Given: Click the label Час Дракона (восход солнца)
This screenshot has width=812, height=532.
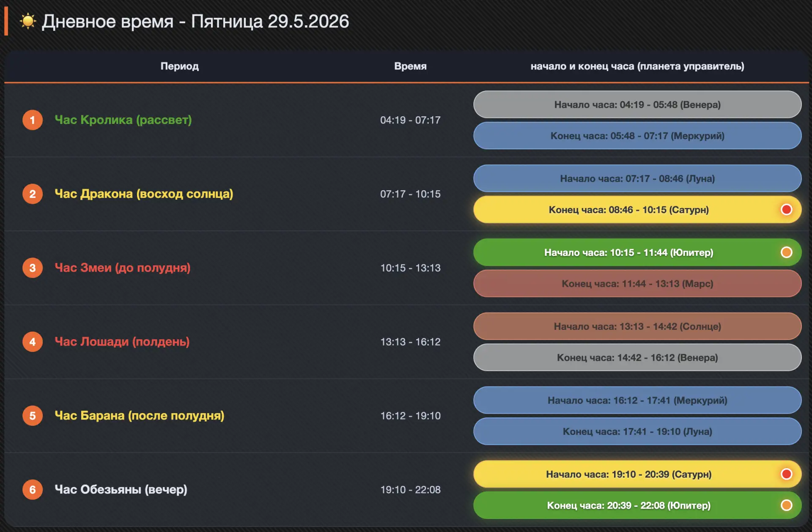Looking at the screenshot, I should click(144, 194).
